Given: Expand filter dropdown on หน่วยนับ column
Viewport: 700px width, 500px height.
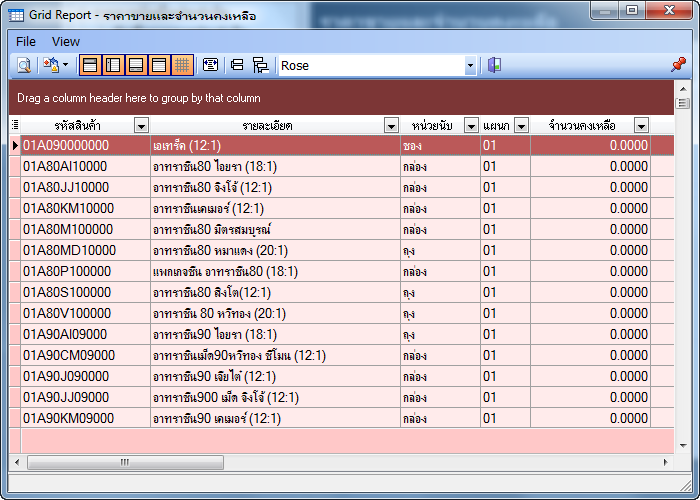Looking at the screenshot, I should click(x=470, y=126).
